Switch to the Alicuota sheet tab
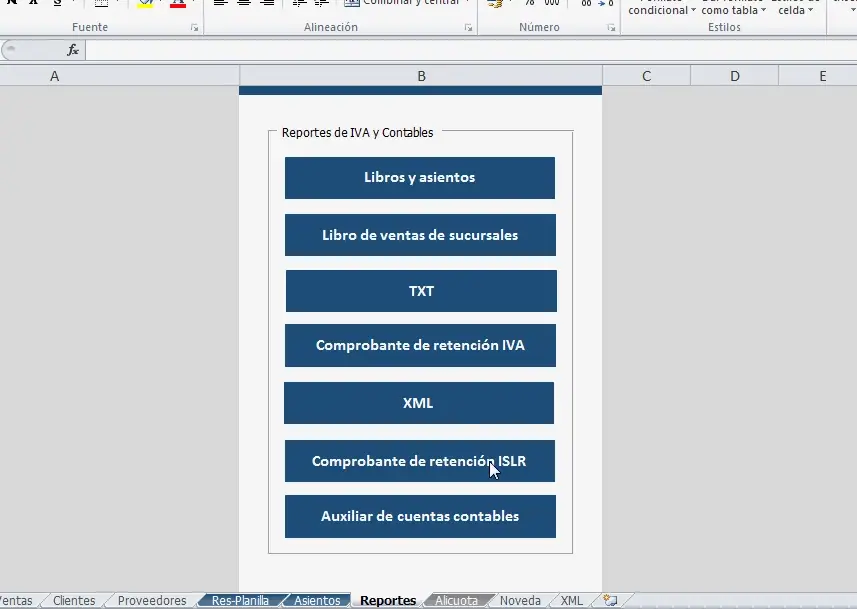This screenshot has width=857, height=609. pyautogui.click(x=456, y=600)
